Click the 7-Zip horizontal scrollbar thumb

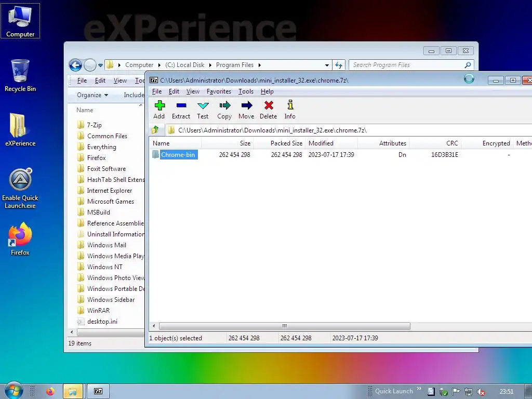(284, 326)
